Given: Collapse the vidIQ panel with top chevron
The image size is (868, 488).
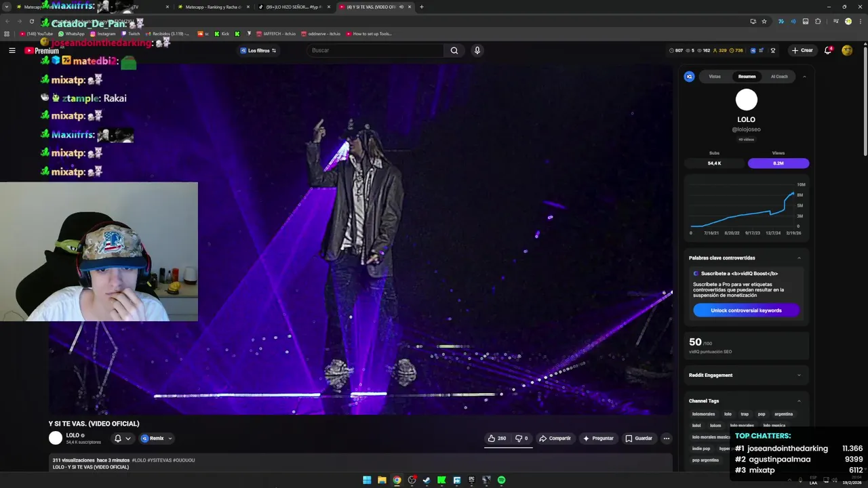Looking at the screenshot, I should point(804,77).
